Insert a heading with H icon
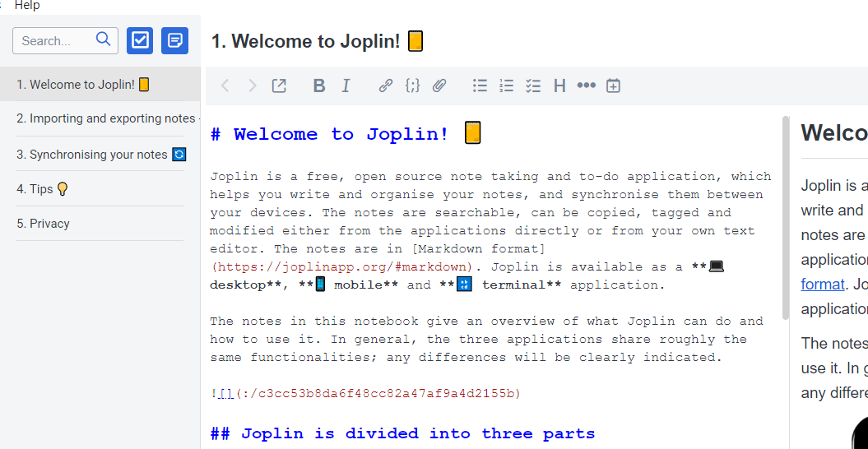Image resolution: width=868 pixels, height=449 pixels. 559,86
